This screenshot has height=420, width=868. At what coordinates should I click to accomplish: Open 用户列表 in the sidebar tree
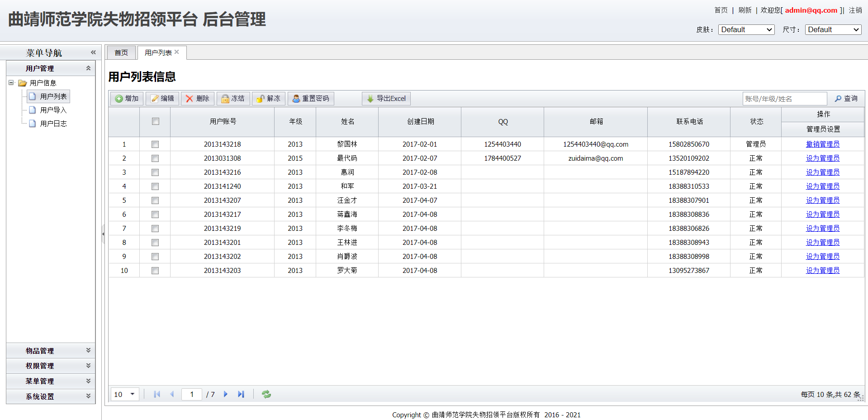point(48,96)
